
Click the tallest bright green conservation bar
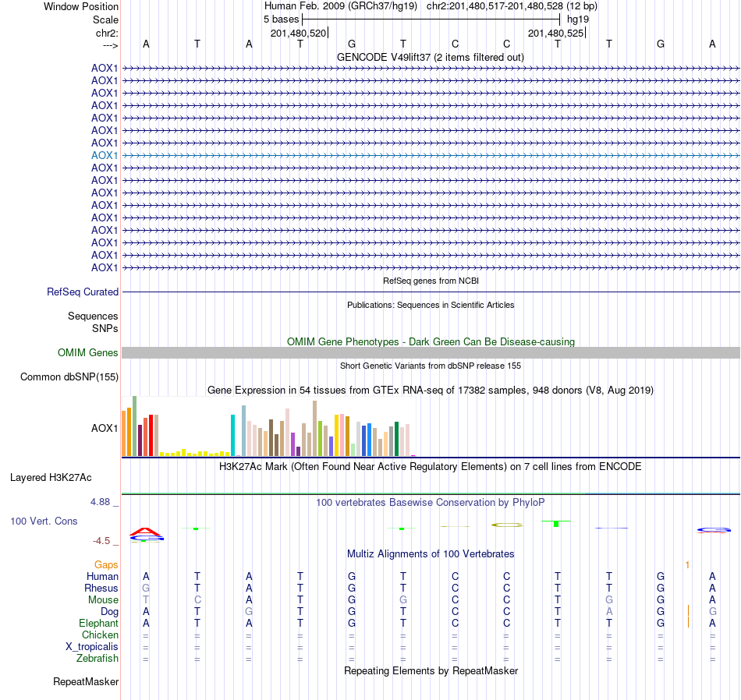click(x=556, y=524)
